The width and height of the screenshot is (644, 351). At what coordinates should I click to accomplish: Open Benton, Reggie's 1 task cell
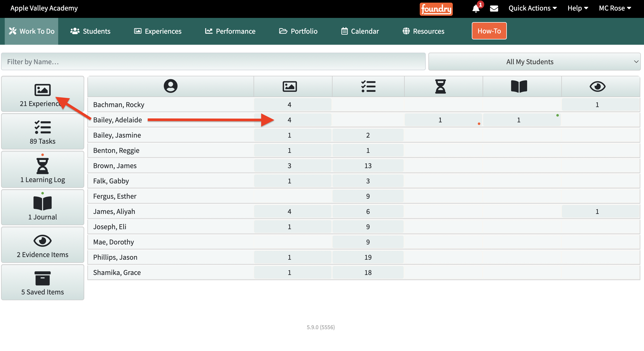pyautogui.click(x=368, y=151)
